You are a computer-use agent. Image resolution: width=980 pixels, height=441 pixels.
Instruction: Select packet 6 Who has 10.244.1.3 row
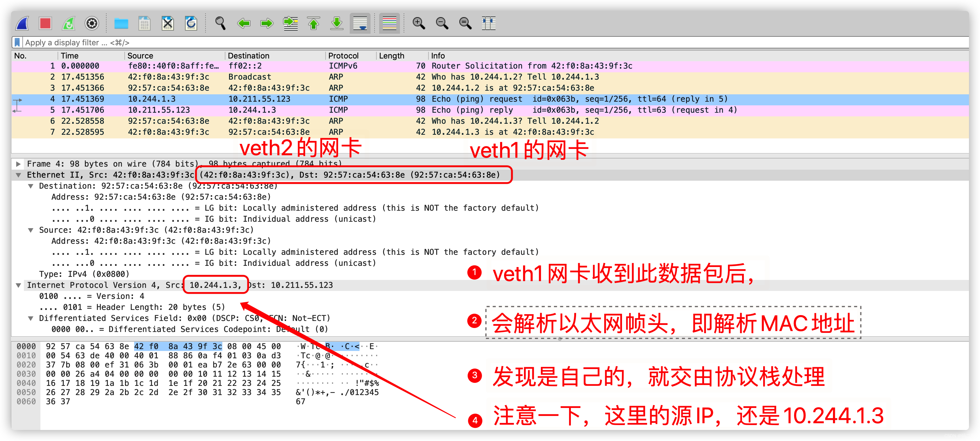click(x=490, y=121)
